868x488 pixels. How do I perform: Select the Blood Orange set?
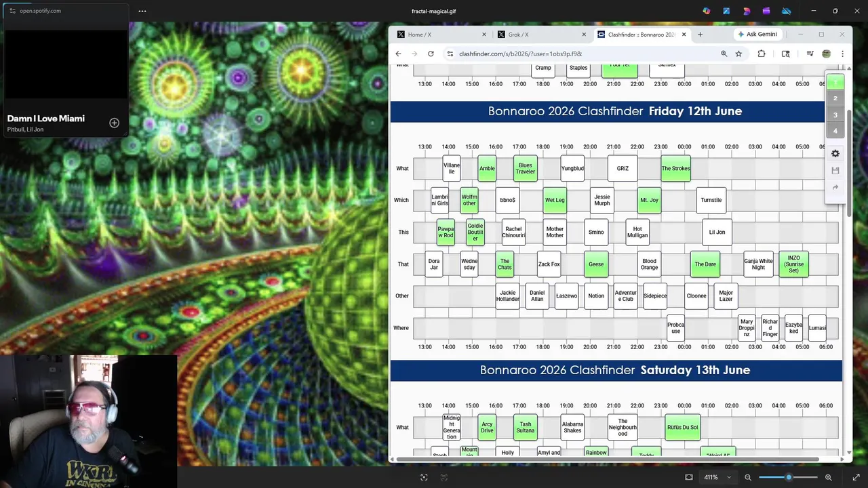point(649,264)
